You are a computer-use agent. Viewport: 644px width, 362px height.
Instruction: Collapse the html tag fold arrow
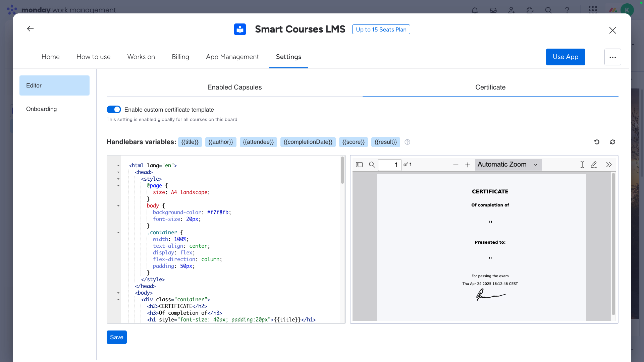click(118, 166)
